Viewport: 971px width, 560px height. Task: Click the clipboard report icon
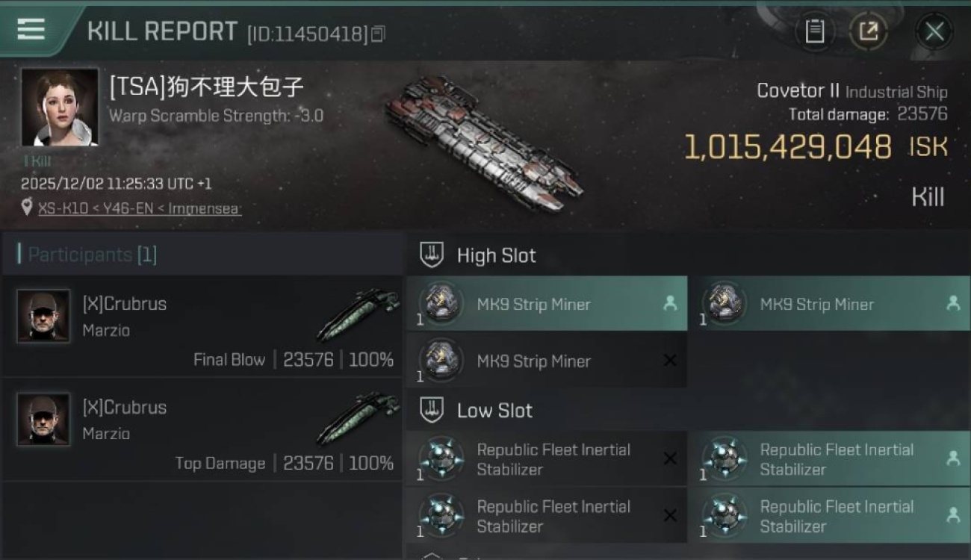(x=814, y=31)
